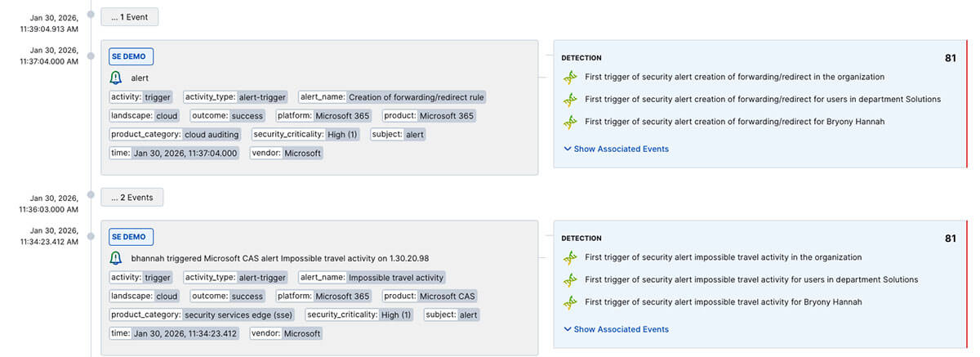Select the alert_name 'Impossible travel activity' tag
The height and width of the screenshot is (357, 980).
[x=372, y=278]
